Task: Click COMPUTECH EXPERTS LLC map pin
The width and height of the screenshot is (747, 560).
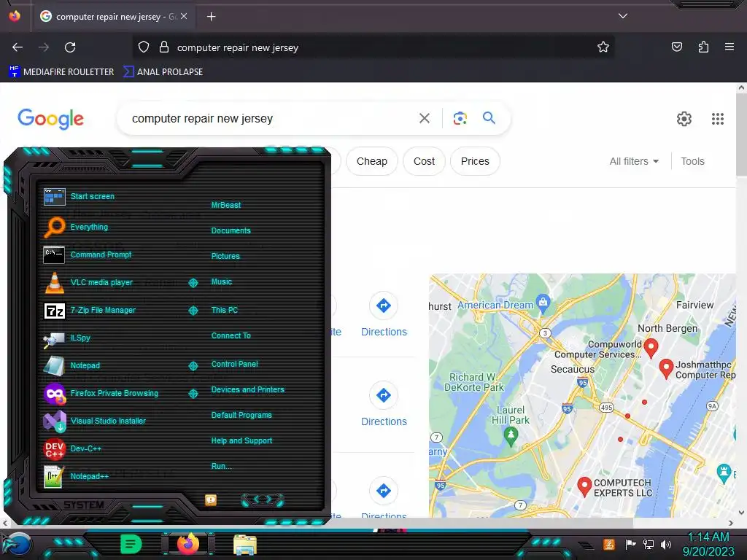Action: 584,486
